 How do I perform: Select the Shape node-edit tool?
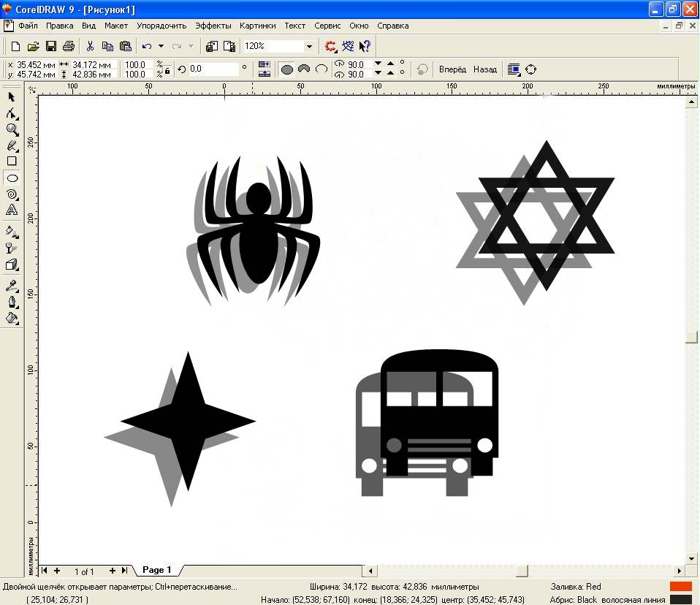click(x=12, y=113)
